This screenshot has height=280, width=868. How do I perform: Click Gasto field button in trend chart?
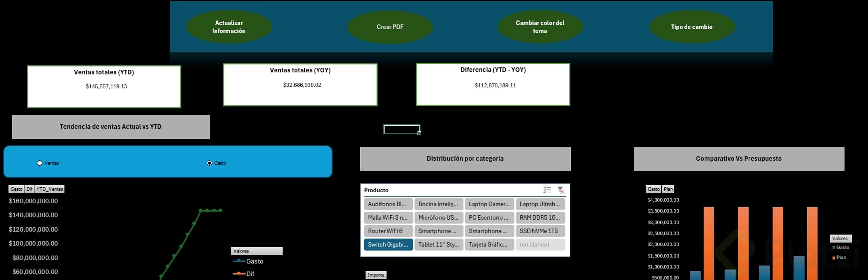click(x=16, y=189)
